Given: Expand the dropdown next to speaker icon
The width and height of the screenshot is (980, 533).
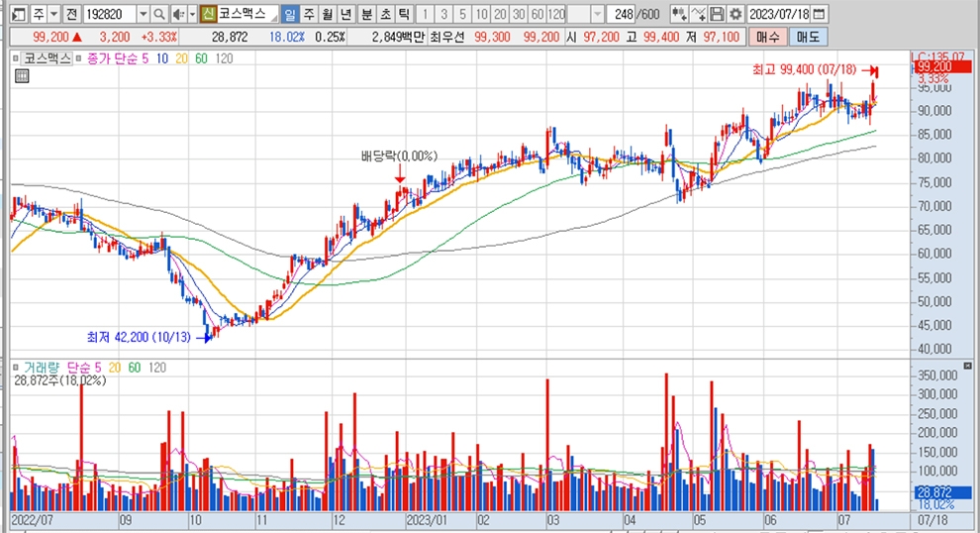Looking at the screenshot, I should 191,15.
